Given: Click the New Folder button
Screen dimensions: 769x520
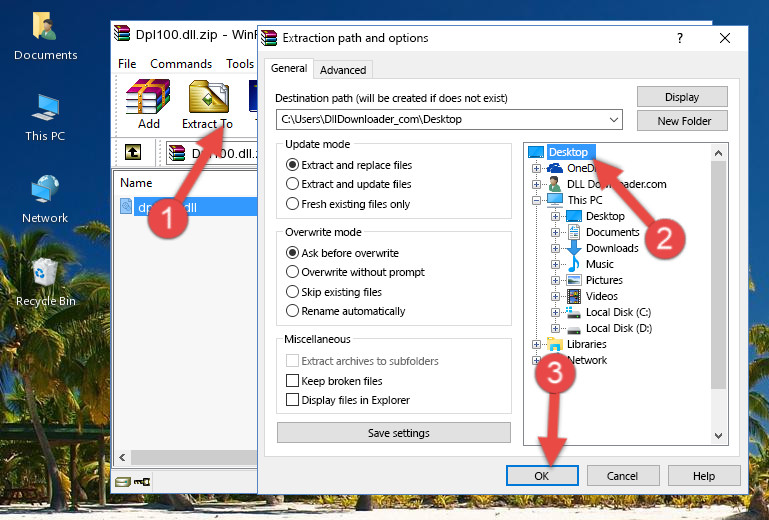Looking at the screenshot, I should coord(682,121).
